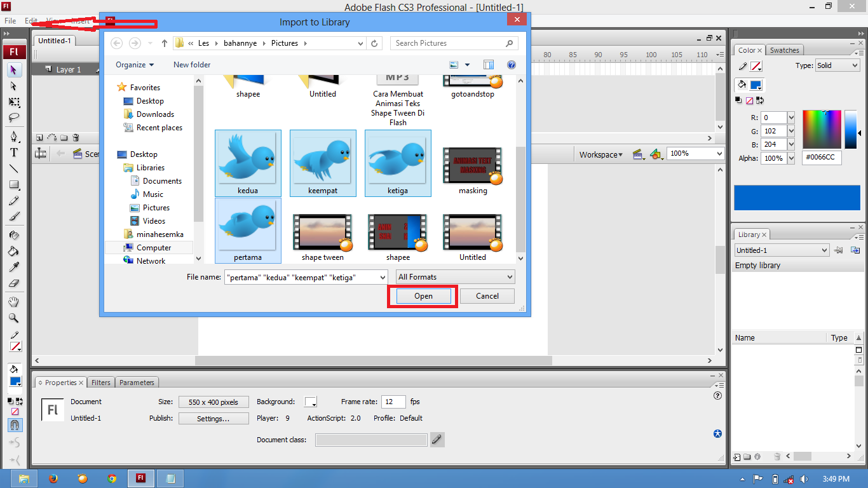Viewport: 868px width, 488px height.
Task: Click the Search Pictures field
Action: pyautogui.click(x=454, y=43)
